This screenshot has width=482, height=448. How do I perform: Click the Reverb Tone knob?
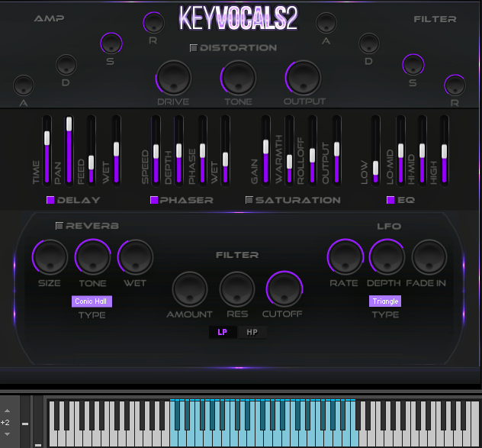coord(92,257)
